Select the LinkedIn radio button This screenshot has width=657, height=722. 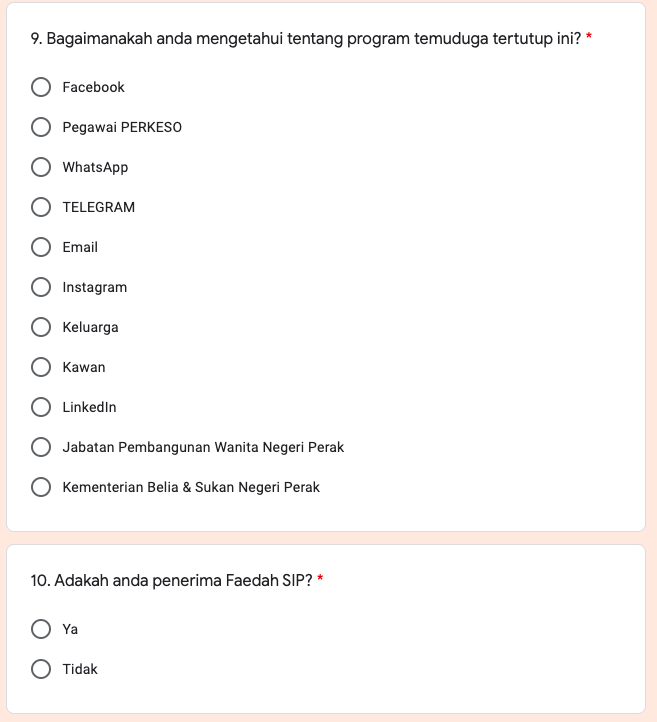pos(41,407)
